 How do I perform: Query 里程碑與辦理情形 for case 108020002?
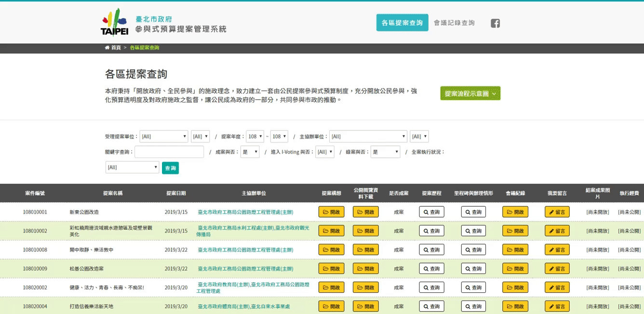tap(473, 288)
